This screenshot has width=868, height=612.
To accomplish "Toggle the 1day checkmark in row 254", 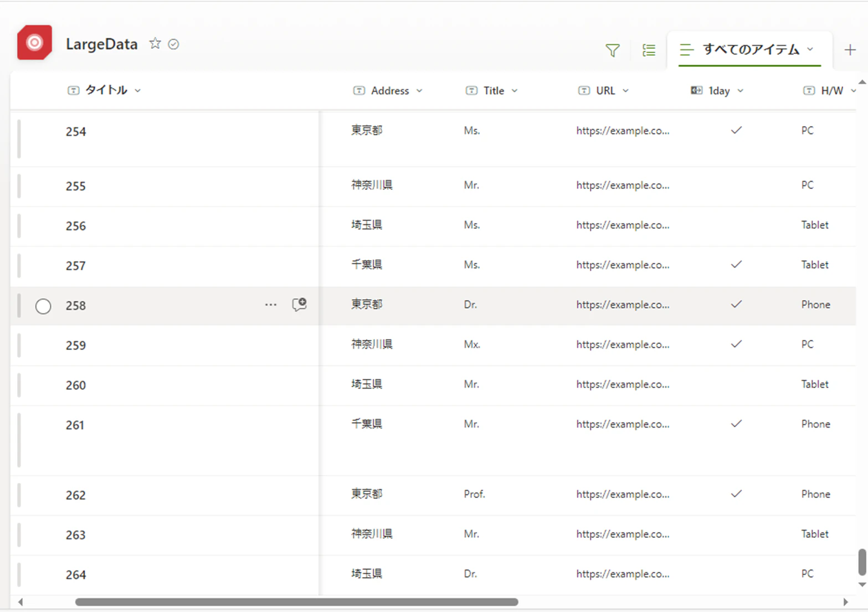I will click(736, 130).
